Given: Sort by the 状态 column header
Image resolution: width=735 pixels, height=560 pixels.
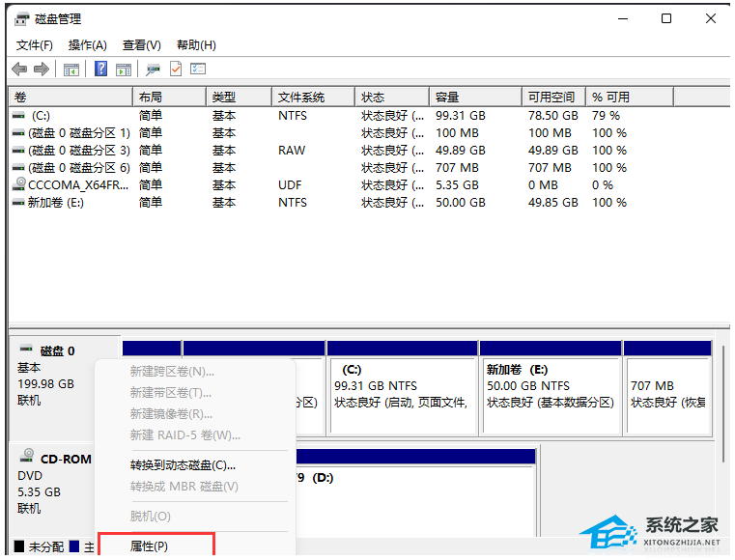Looking at the screenshot, I should click(x=392, y=97).
